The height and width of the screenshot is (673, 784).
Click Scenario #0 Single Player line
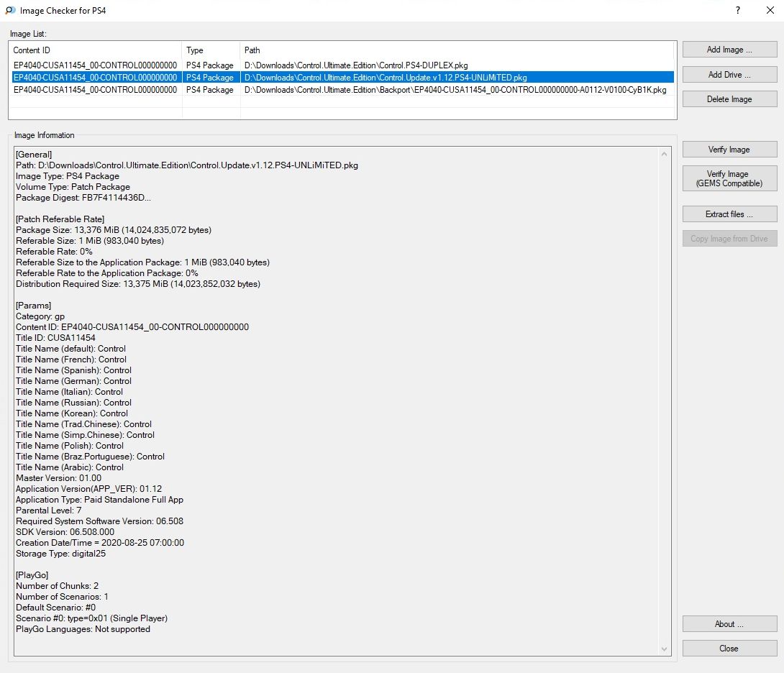tap(91, 618)
